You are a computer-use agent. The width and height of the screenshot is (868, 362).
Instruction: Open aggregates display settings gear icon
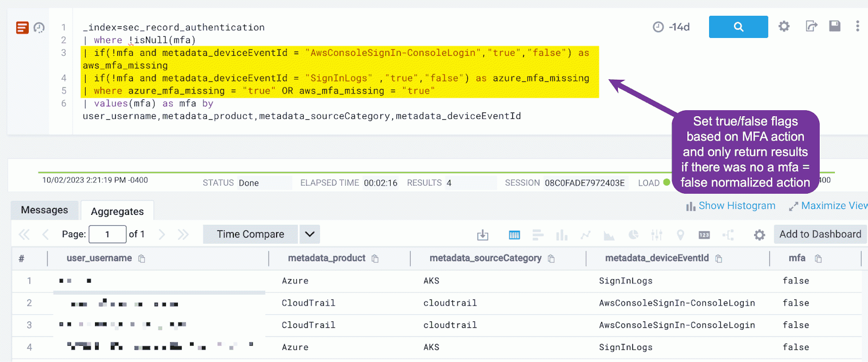tap(759, 235)
